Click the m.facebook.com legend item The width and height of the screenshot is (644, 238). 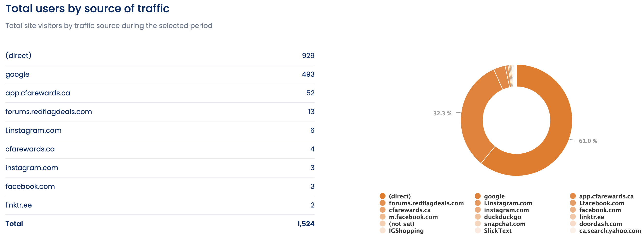pyautogui.click(x=413, y=217)
